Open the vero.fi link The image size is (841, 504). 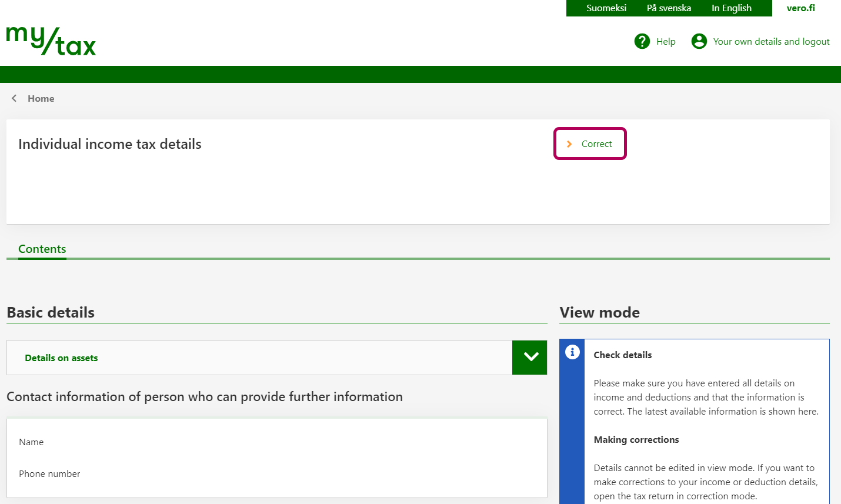pyautogui.click(x=800, y=8)
